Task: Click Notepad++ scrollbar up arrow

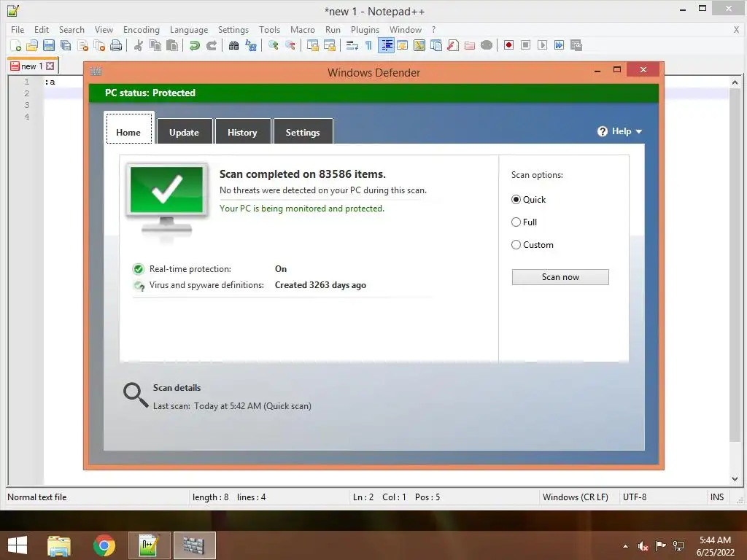Action: coord(735,82)
